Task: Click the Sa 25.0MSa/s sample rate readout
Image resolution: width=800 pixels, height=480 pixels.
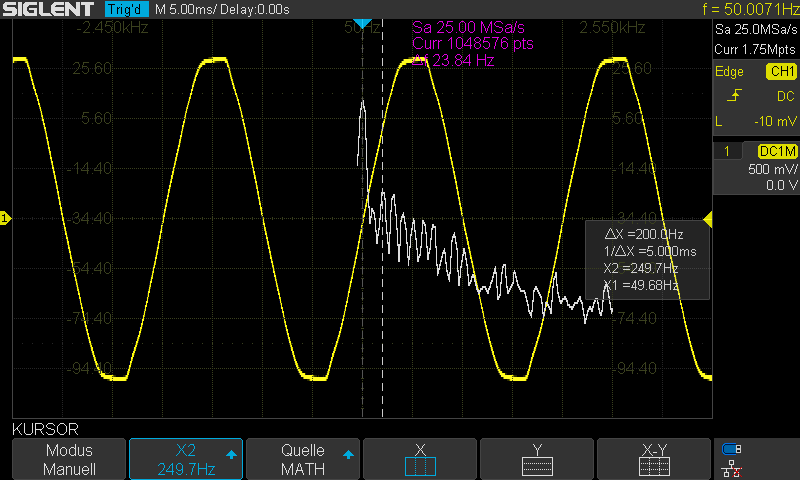Action: point(756,30)
